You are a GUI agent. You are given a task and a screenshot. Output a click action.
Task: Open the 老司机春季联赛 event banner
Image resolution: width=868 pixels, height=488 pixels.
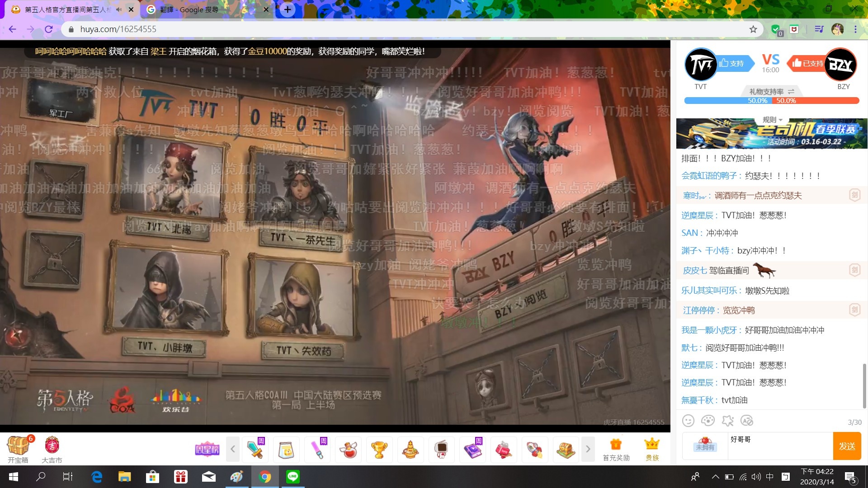click(x=772, y=134)
